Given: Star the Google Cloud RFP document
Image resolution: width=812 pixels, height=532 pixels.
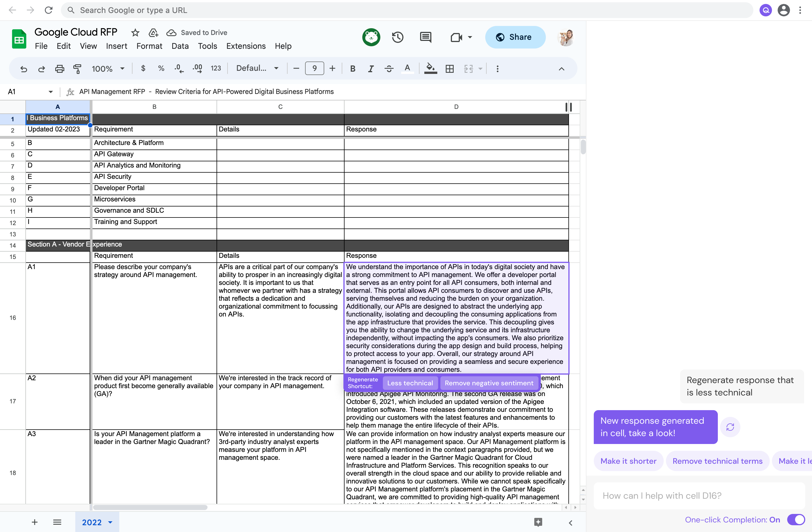Looking at the screenshot, I should click(135, 33).
